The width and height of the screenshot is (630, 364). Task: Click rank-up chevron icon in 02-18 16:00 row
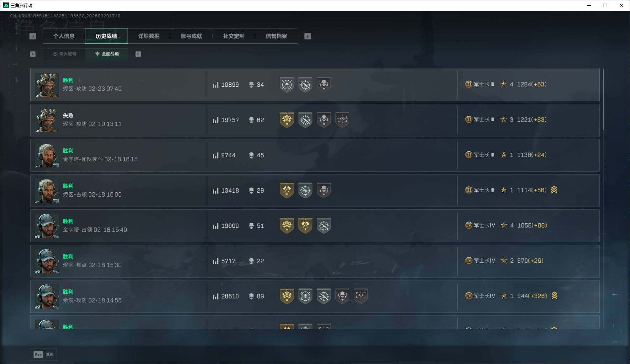[x=554, y=190]
